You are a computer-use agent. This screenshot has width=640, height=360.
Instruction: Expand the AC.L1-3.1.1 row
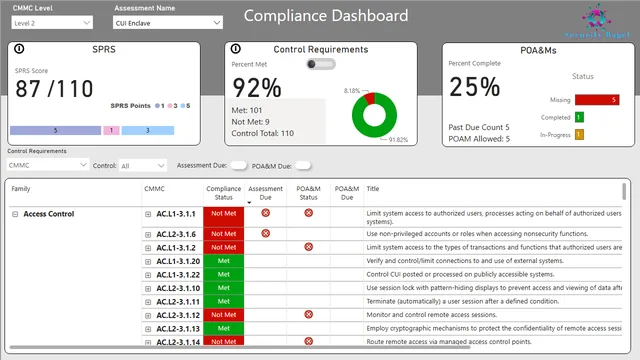pos(148,214)
